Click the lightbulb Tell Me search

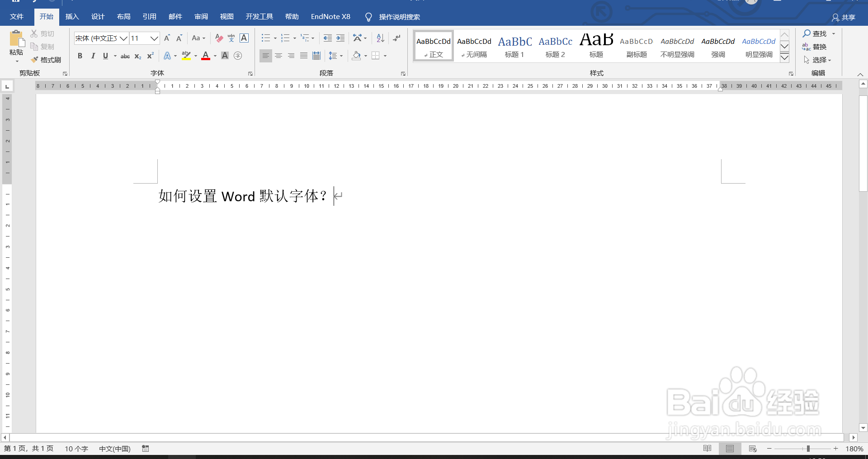pos(368,17)
